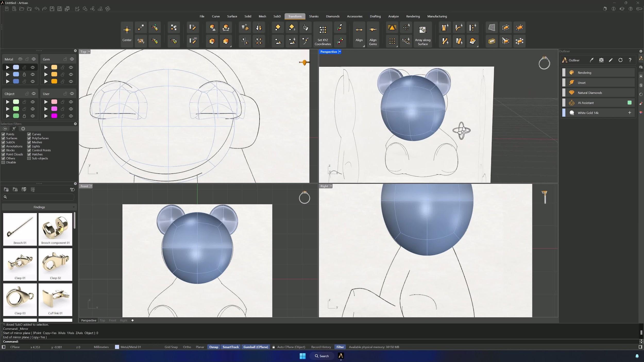Check the Disable filter checkbox

3,162
